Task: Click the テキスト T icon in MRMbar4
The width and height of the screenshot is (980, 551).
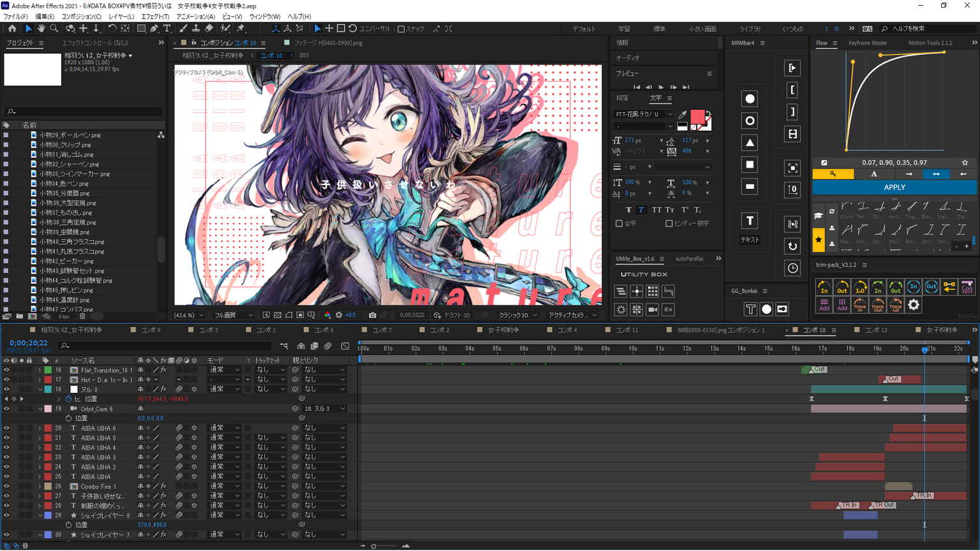Action: point(750,221)
